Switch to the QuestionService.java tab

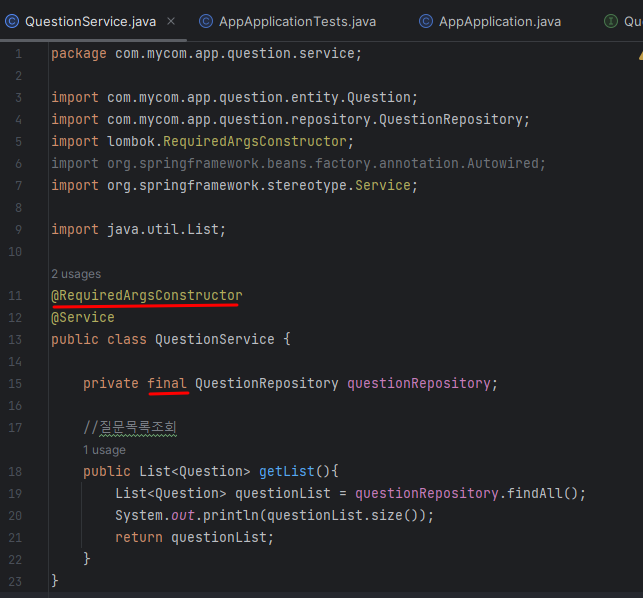pos(91,21)
